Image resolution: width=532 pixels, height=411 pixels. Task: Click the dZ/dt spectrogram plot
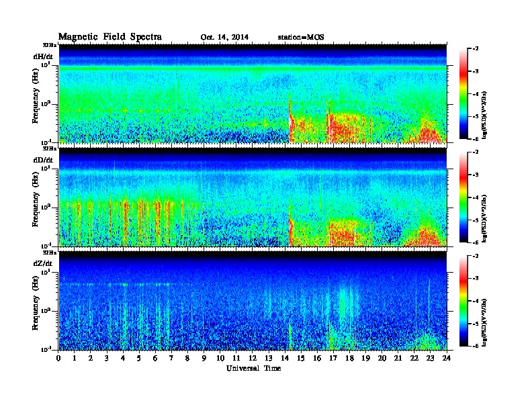click(253, 301)
